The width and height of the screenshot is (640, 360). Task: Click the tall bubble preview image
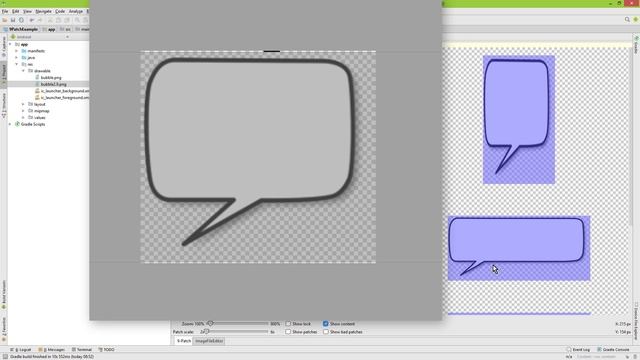point(519,120)
